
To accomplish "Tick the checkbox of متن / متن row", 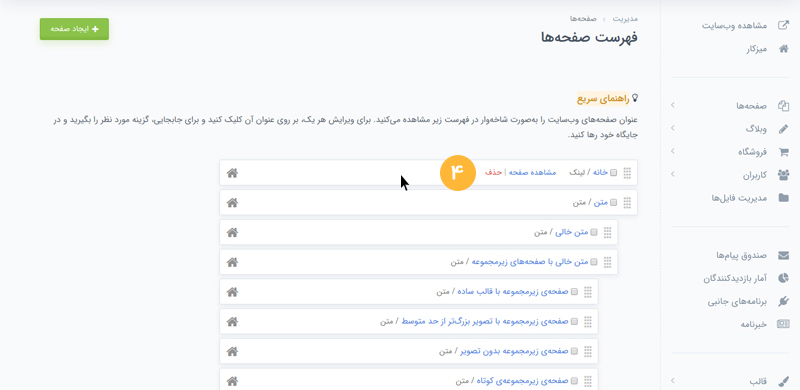I will point(613,203).
